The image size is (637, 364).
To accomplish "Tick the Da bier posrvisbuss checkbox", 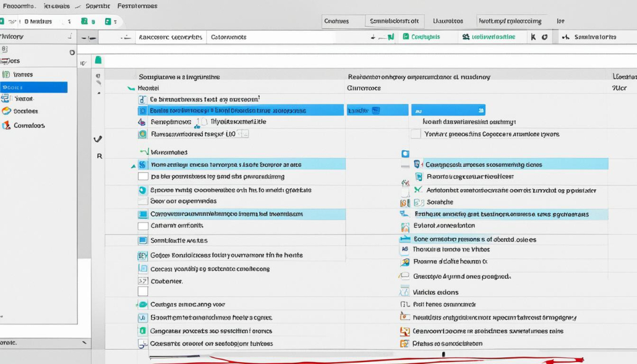I will (x=143, y=177).
